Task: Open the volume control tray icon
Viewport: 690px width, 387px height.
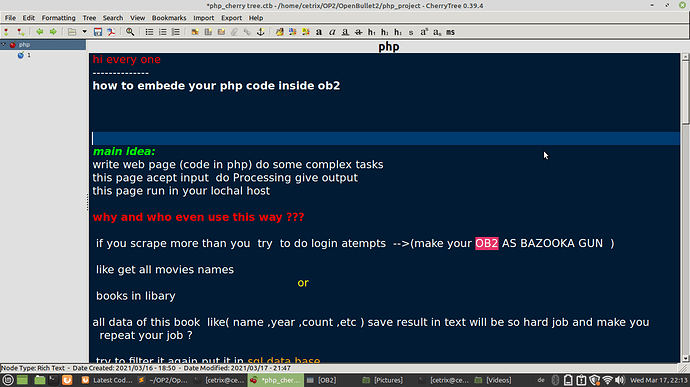Action: pyautogui.click(x=620, y=380)
